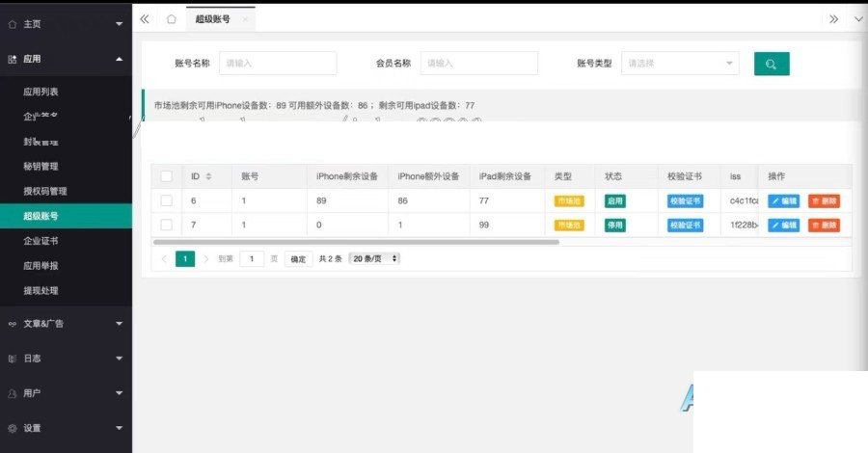
Task: Open the 20条/页 page size selector
Action: tap(374, 259)
